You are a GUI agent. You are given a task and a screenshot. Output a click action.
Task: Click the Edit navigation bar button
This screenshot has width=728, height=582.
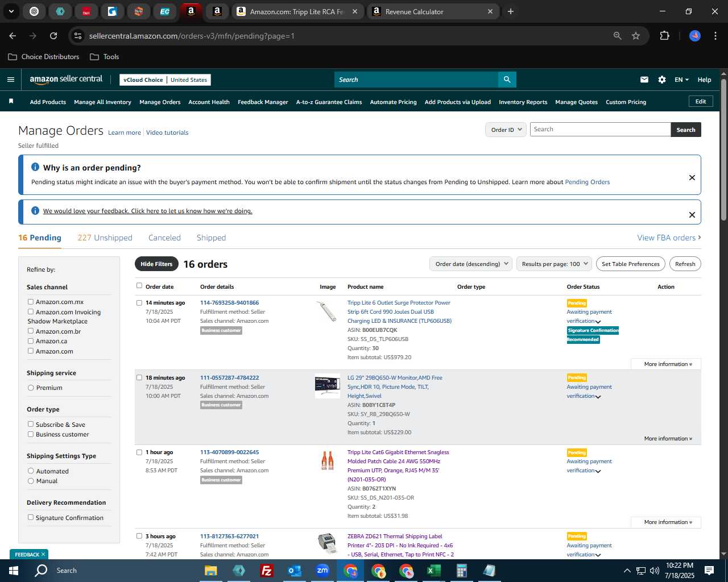pyautogui.click(x=701, y=101)
